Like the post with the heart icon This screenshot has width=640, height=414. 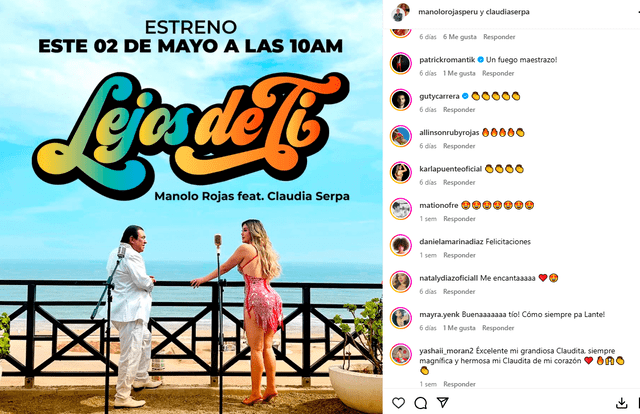(398, 403)
